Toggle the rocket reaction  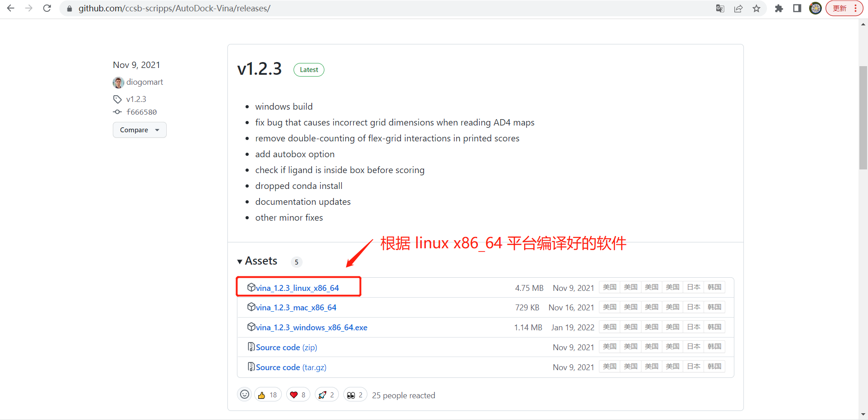[x=327, y=395]
